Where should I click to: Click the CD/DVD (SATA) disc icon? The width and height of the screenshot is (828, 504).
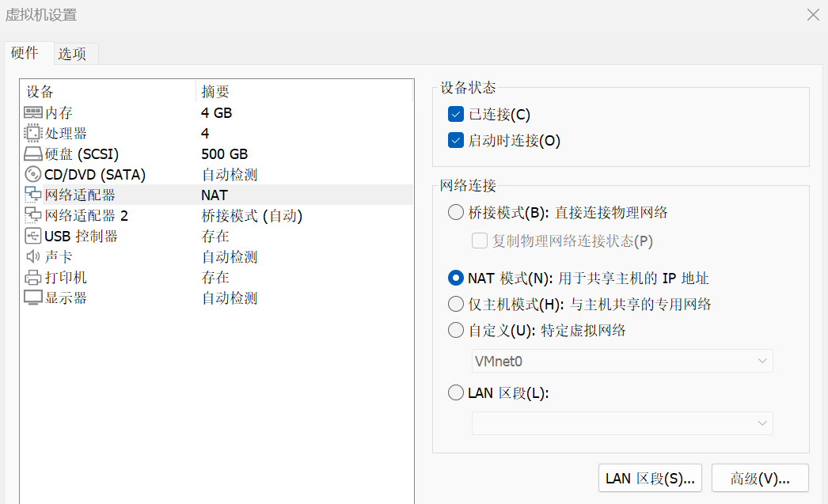tap(33, 175)
